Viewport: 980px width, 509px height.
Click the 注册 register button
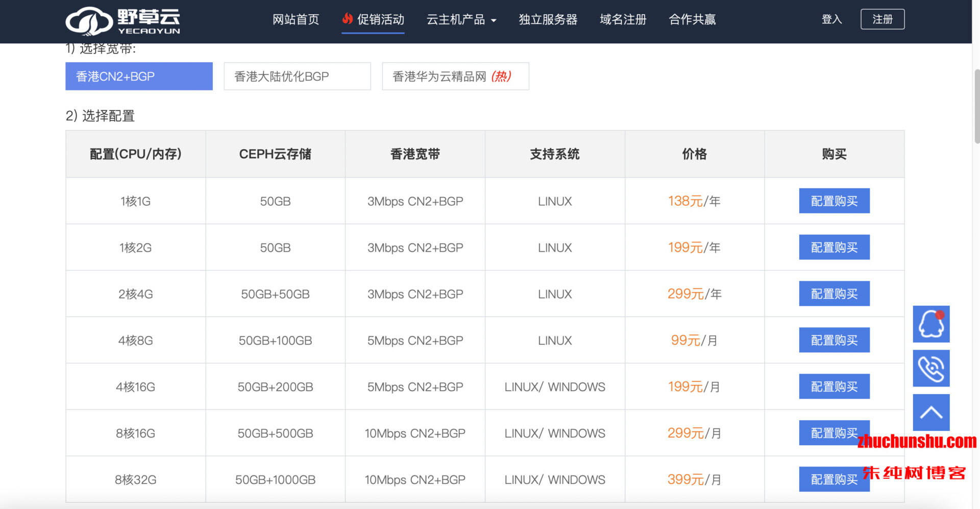[x=883, y=19]
